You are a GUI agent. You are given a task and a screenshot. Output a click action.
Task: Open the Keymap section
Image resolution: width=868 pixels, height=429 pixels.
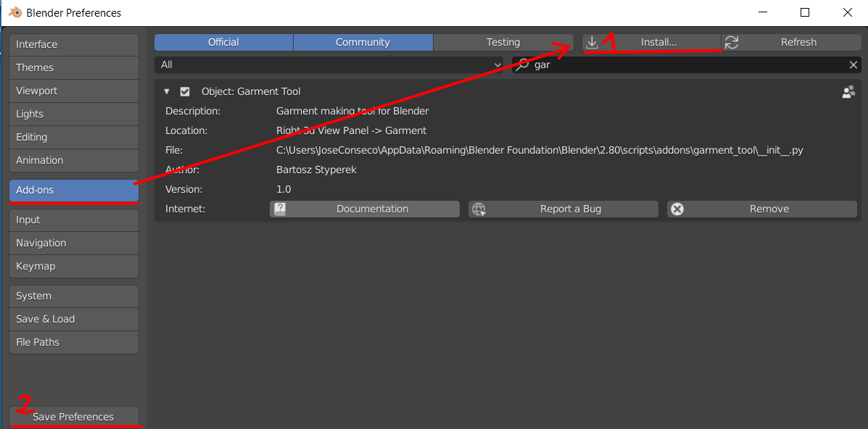(74, 266)
